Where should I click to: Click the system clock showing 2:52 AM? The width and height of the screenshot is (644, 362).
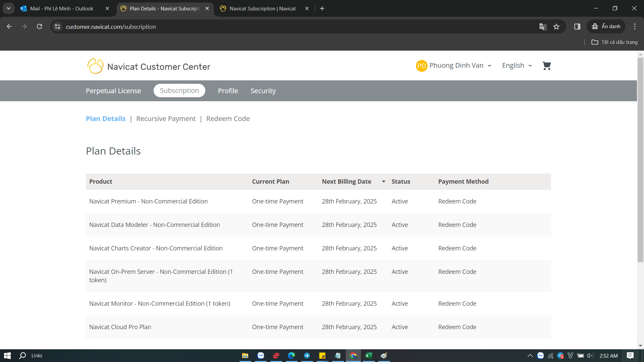[608, 356]
